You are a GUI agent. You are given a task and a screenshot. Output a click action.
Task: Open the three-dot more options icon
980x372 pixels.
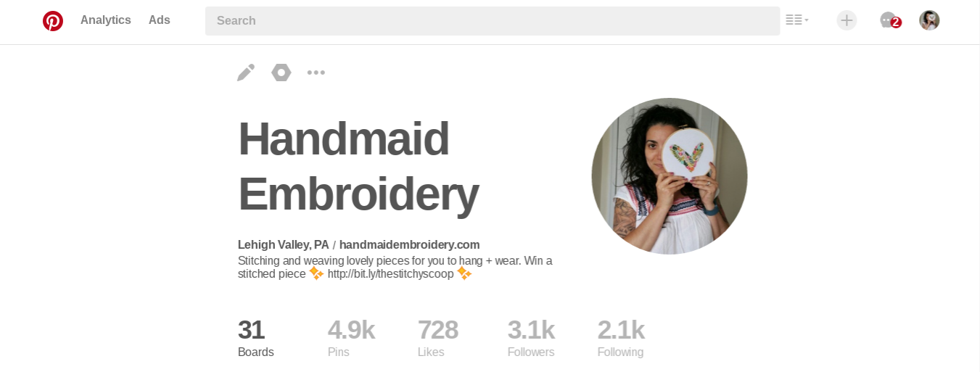point(316,73)
